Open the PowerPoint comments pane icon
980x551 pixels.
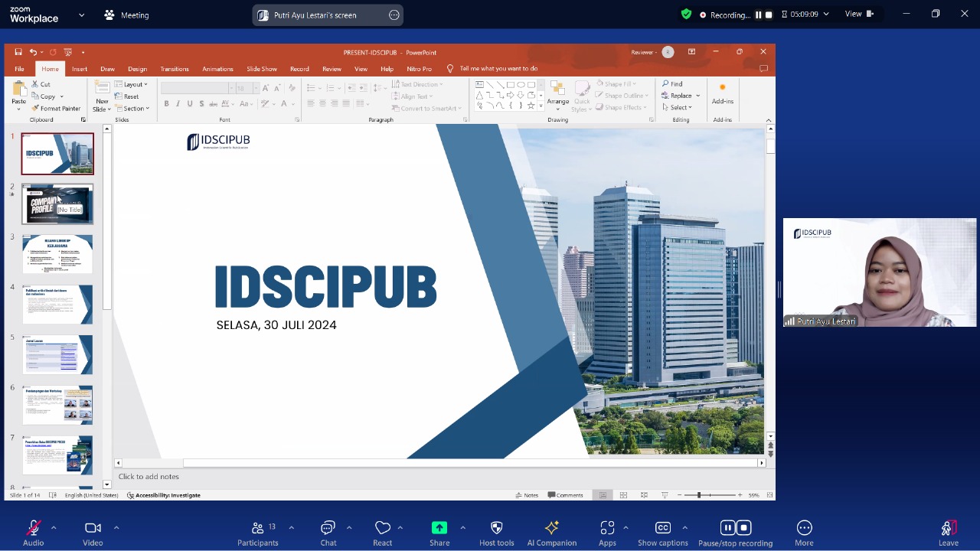pyautogui.click(x=763, y=68)
